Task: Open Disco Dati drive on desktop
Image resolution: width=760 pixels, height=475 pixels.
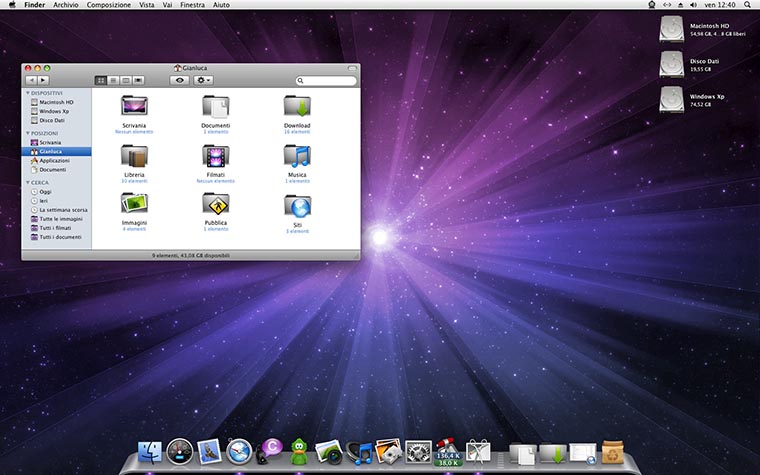Action: [673, 65]
